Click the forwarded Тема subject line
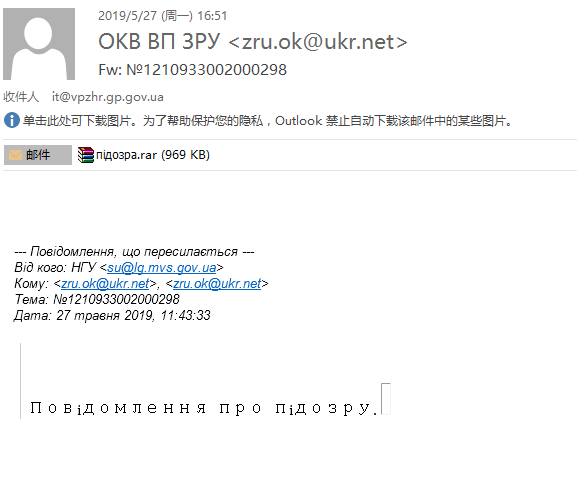 [x=97, y=299]
